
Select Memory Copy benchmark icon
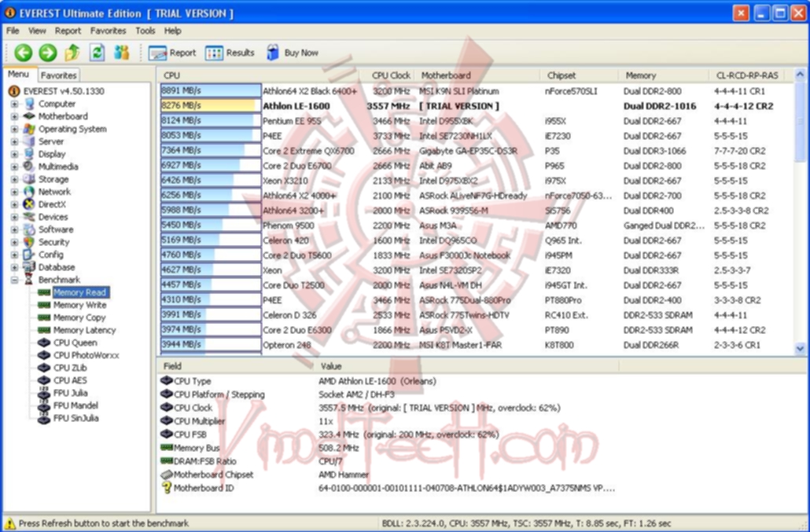coord(44,317)
